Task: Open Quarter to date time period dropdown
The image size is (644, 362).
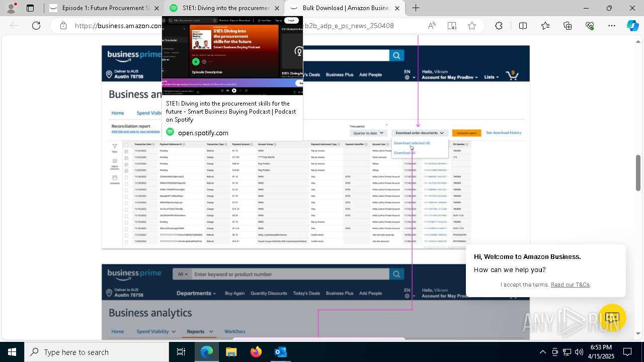Action: pos(369,133)
